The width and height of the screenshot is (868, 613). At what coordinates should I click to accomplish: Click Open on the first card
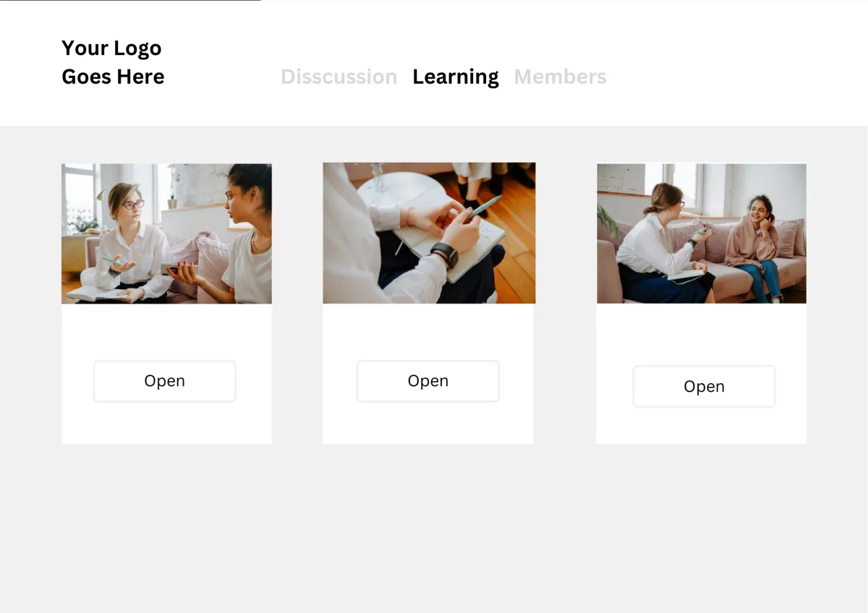(165, 381)
